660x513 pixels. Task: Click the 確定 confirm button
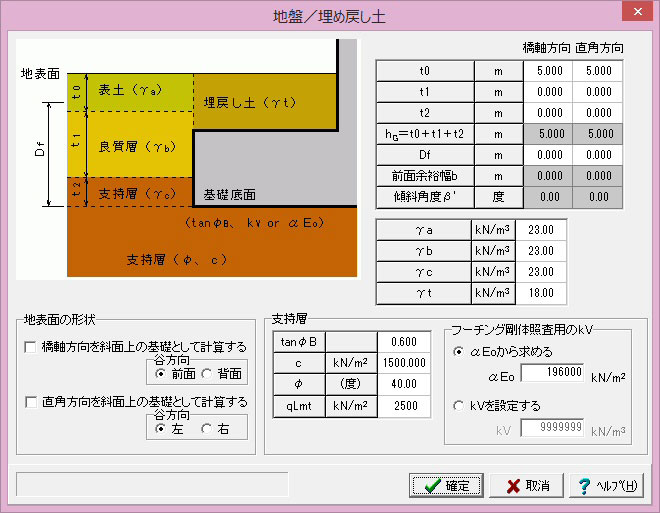click(446, 485)
